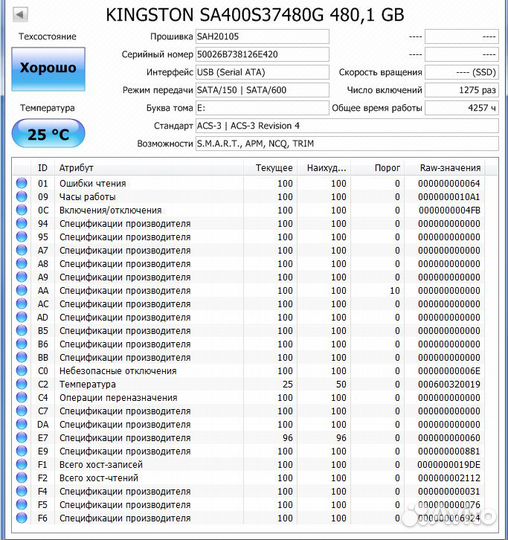Image resolution: width=508 pixels, height=540 pixels.
Task: Click threshold value 10 in row AA
Action: click(x=395, y=290)
